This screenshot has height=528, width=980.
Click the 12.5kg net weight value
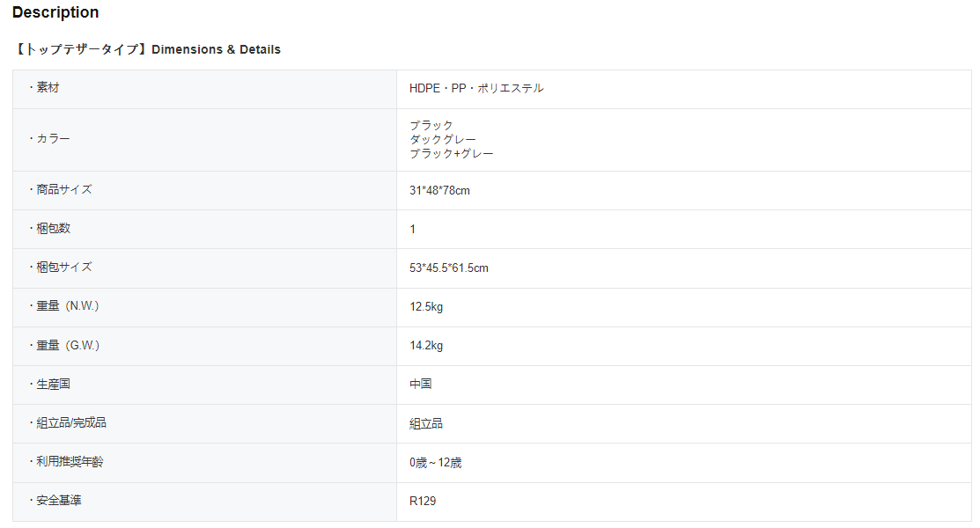click(426, 306)
